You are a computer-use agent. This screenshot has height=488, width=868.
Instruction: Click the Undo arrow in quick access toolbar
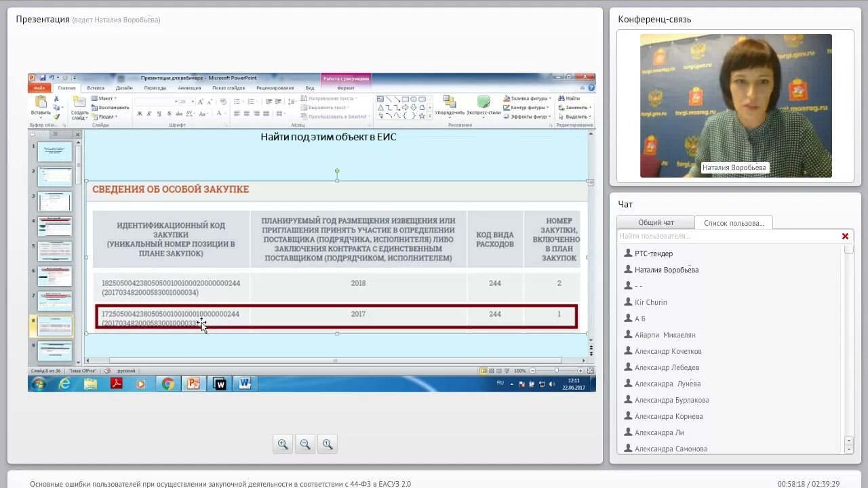[x=51, y=78]
